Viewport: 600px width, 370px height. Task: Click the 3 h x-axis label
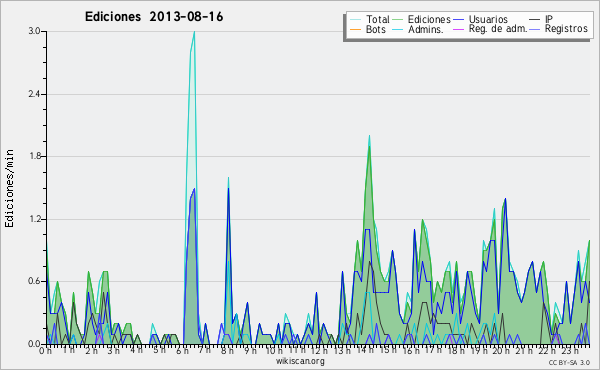(x=114, y=350)
